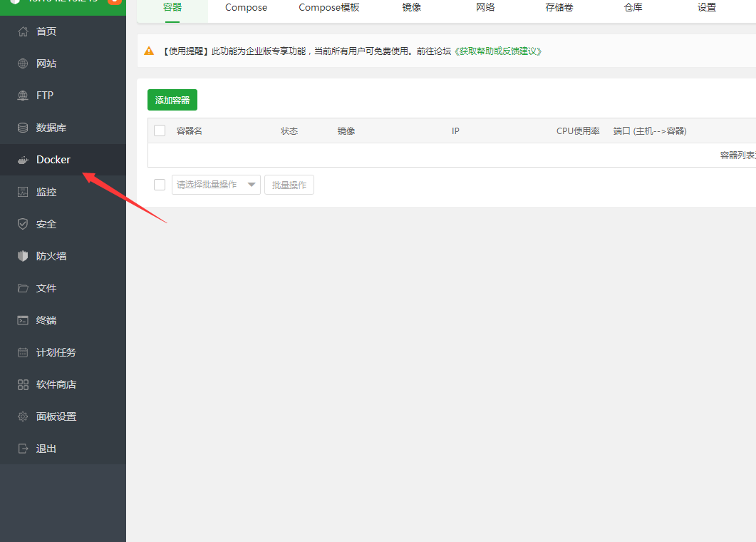The height and width of the screenshot is (542, 756).
Task: Click the terminal icon for 终端
Action: (23, 320)
